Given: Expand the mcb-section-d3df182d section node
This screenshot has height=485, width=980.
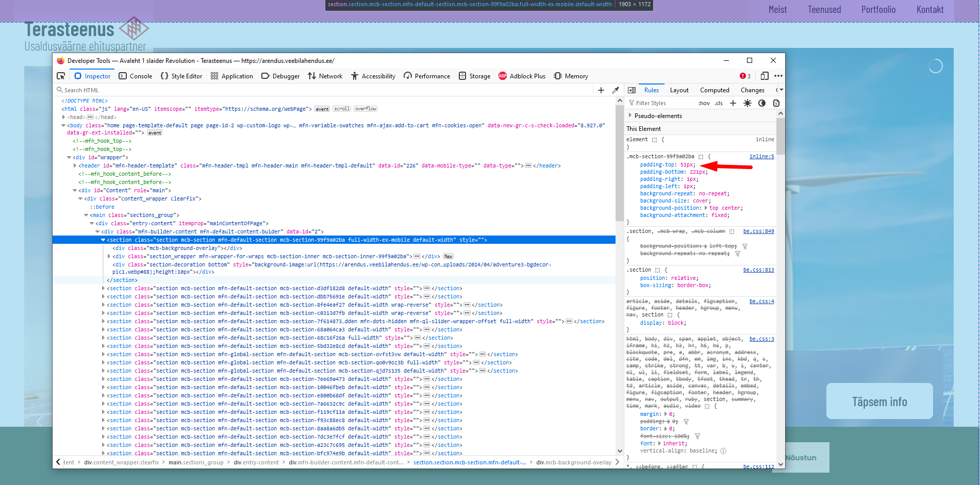Looking at the screenshot, I should click(x=103, y=288).
